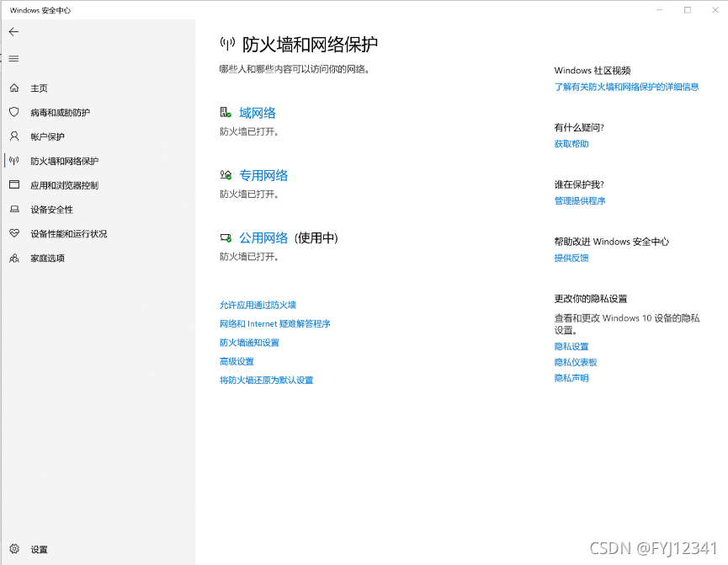Click the Windows 安全中心 window title

[x=40, y=10]
